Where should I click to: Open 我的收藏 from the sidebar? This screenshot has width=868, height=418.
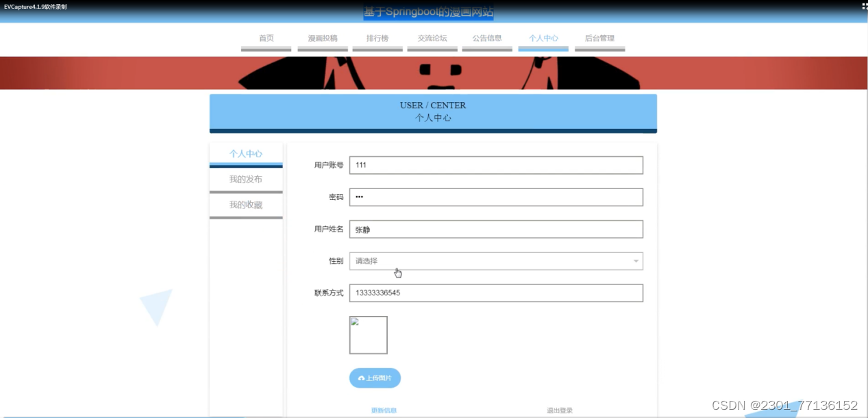(x=245, y=204)
